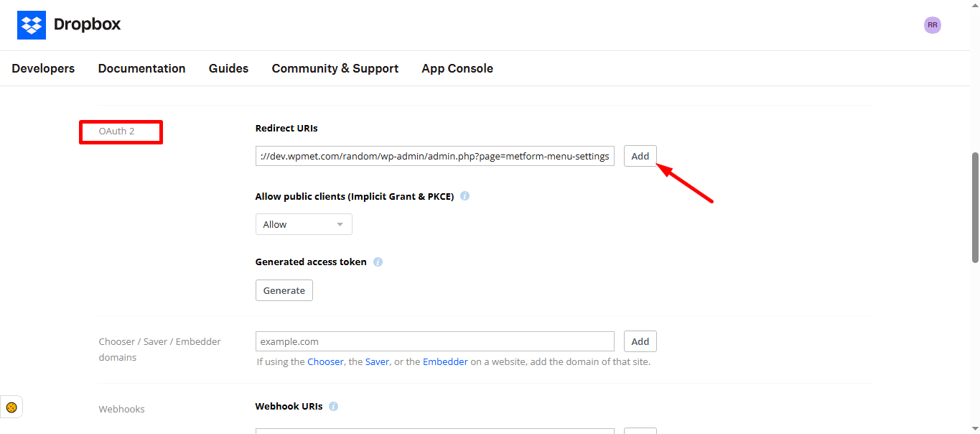Click the Dropbox logo icon
980x434 pixels.
click(x=32, y=25)
